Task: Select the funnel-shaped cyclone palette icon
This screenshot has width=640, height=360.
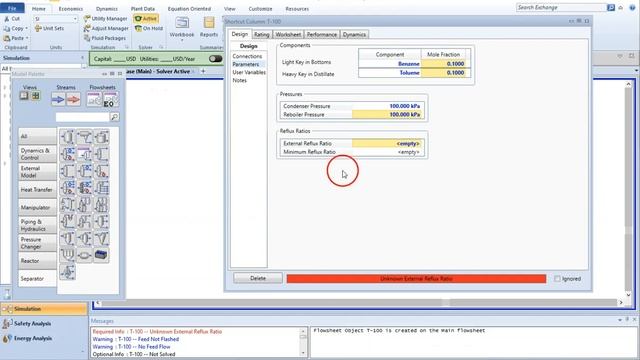Action: 101,238
